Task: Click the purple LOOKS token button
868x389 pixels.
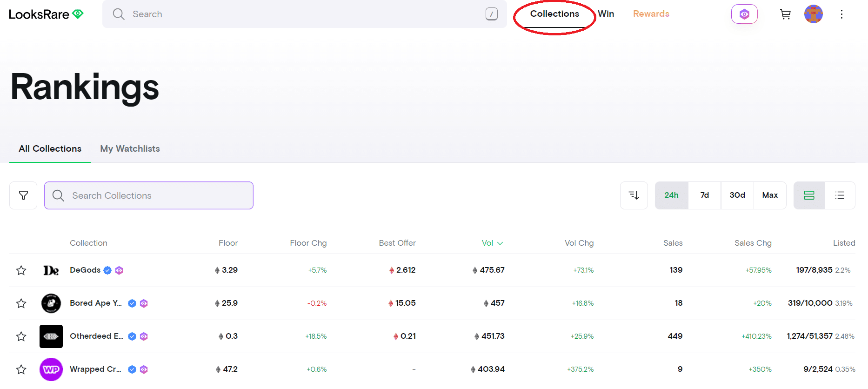Action: pos(744,14)
